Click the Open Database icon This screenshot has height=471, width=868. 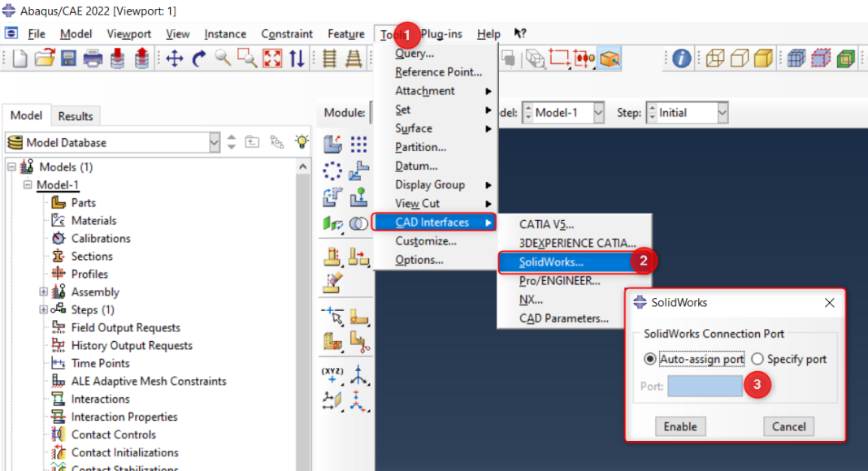tap(45, 58)
